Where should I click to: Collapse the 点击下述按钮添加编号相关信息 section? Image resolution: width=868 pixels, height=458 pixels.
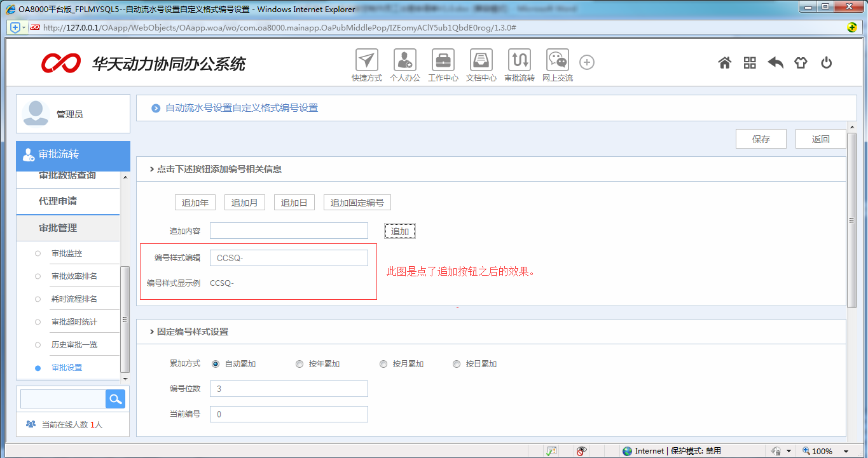click(151, 169)
